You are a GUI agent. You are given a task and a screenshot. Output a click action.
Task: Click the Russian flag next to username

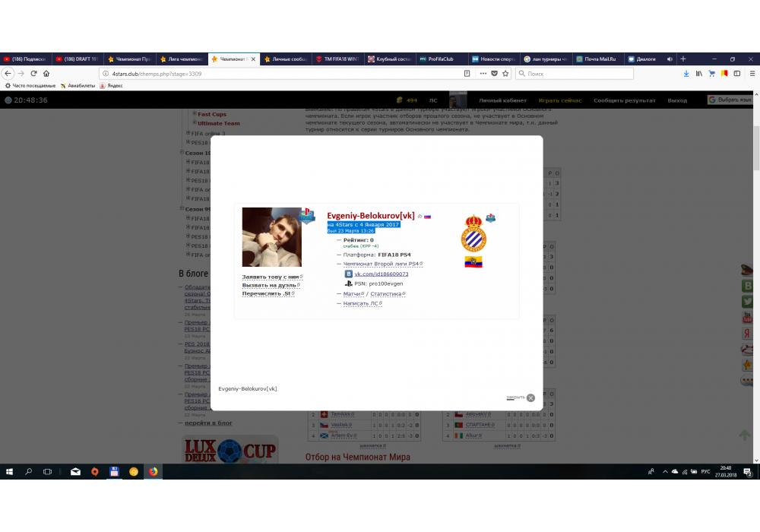(x=427, y=217)
